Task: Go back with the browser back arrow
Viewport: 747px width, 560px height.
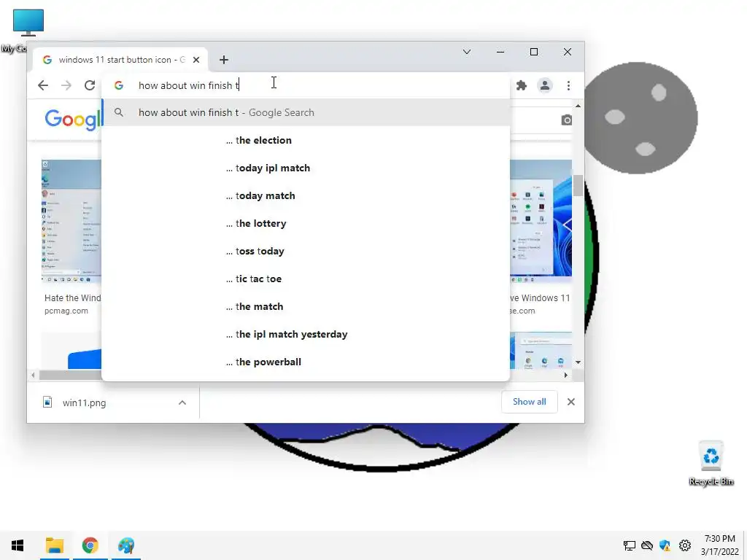Action: coord(43,85)
